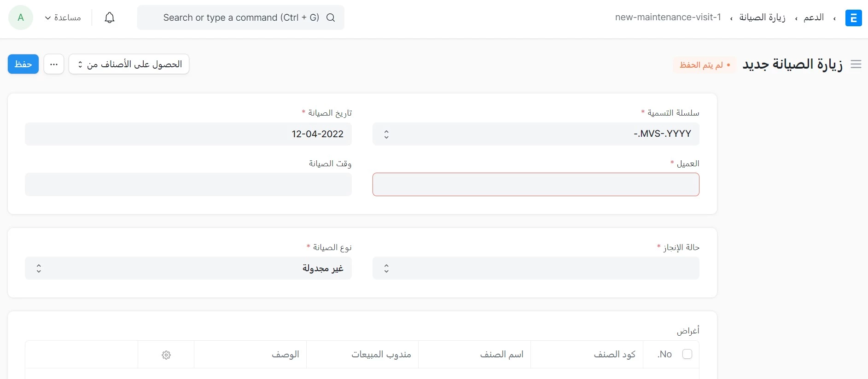Image resolution: width=868 pixels, height=379 pixels.
Task: Open the table settings gear icon
Action: tap(166, 355)
